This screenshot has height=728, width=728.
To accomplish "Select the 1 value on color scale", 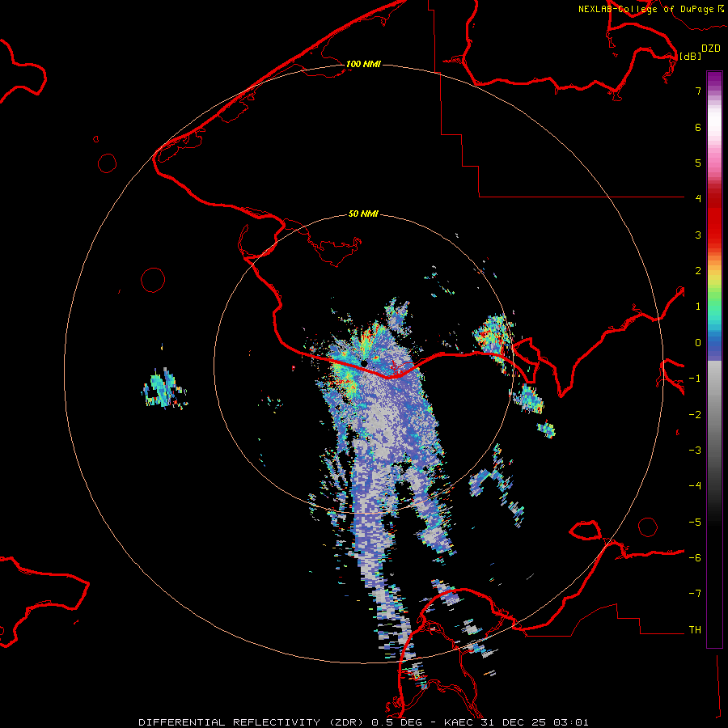I will coord(698,307).
